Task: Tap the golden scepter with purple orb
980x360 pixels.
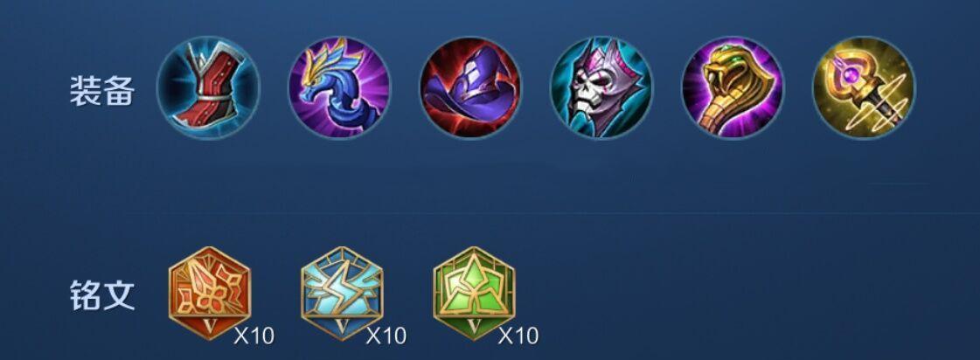Action: 863,87
